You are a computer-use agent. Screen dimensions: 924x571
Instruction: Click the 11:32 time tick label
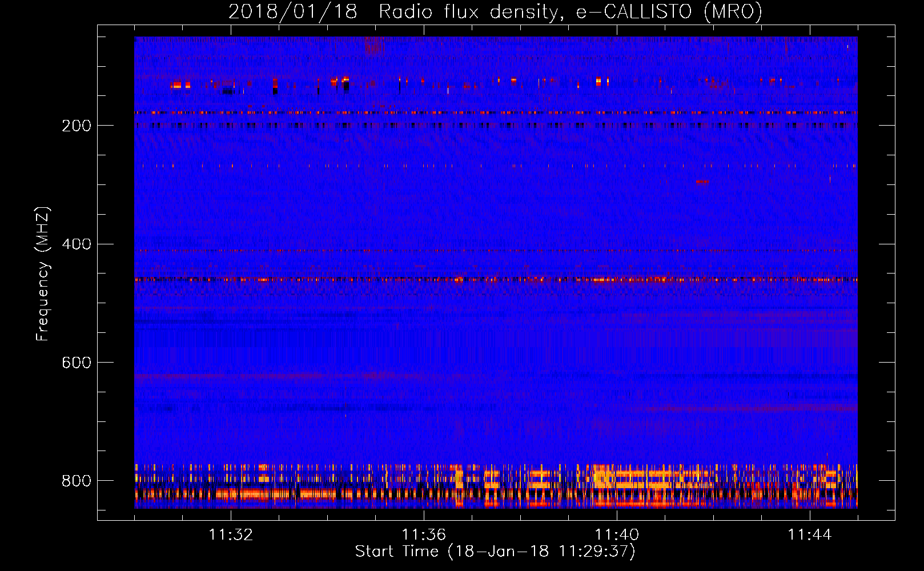point(231,535)
